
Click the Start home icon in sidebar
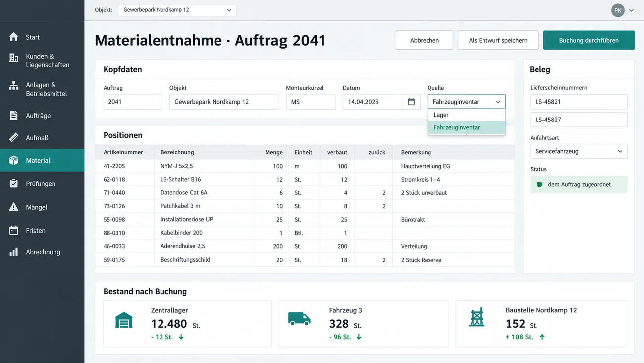pos(14,37)
